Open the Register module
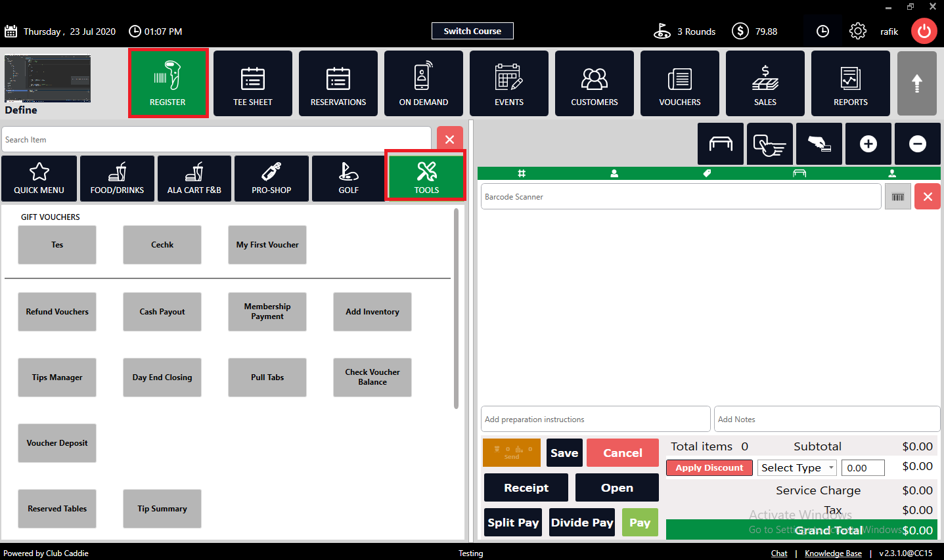The width and height of the screenshot is (944, 560). 168,83
